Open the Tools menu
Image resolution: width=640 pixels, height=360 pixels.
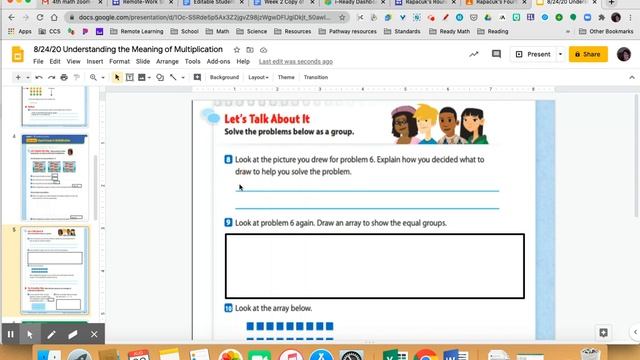(193, 62)
